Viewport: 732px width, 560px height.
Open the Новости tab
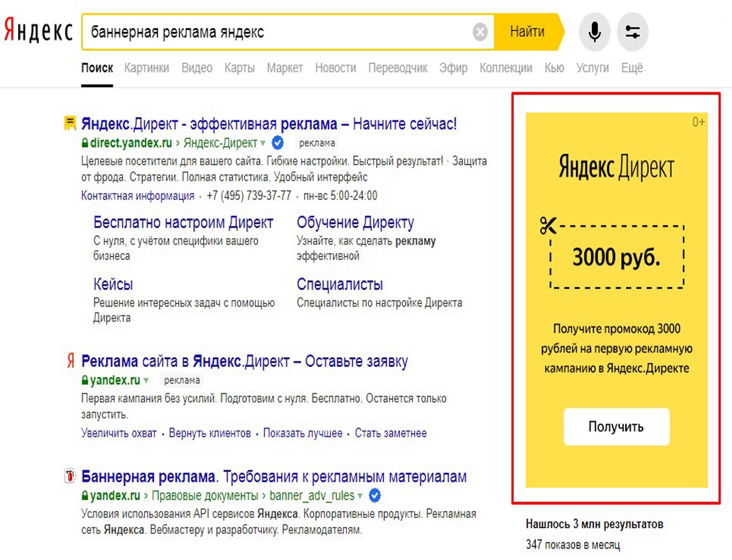[335, 68]
